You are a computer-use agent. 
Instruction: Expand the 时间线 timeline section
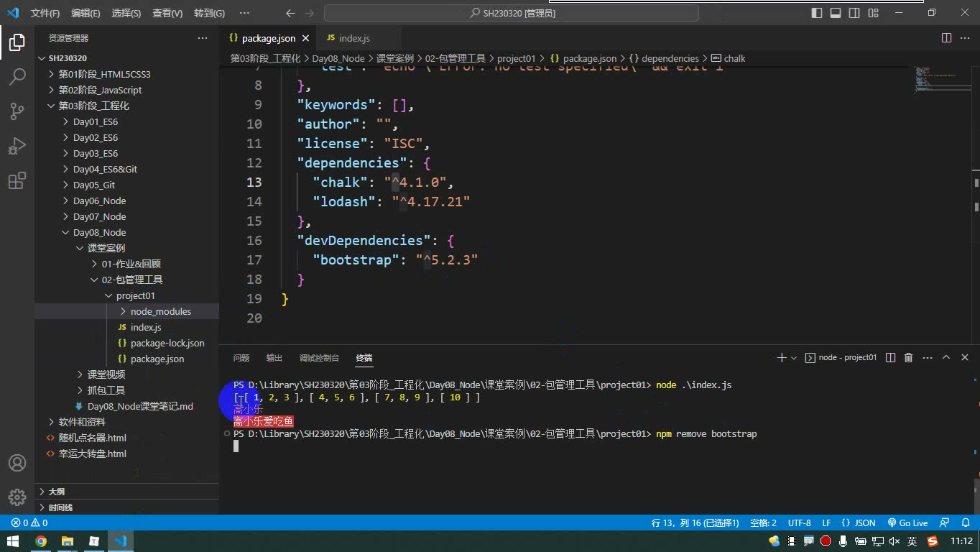[126, 507]
